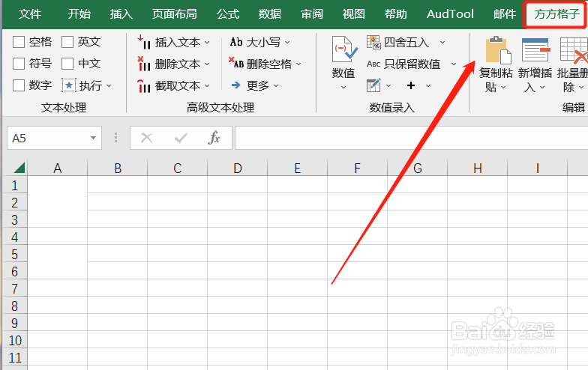Select row 10 header
Image resolution: width=588 pixels, height=370 pixels.
(x=15, y=340)
